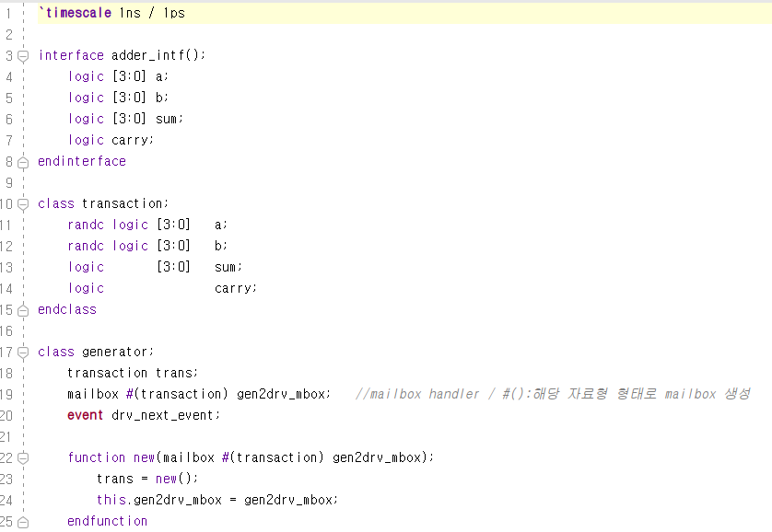Viewport: 772px width, 532px height.
Task: Click the //mailbox handler comment
Action: 553,394
